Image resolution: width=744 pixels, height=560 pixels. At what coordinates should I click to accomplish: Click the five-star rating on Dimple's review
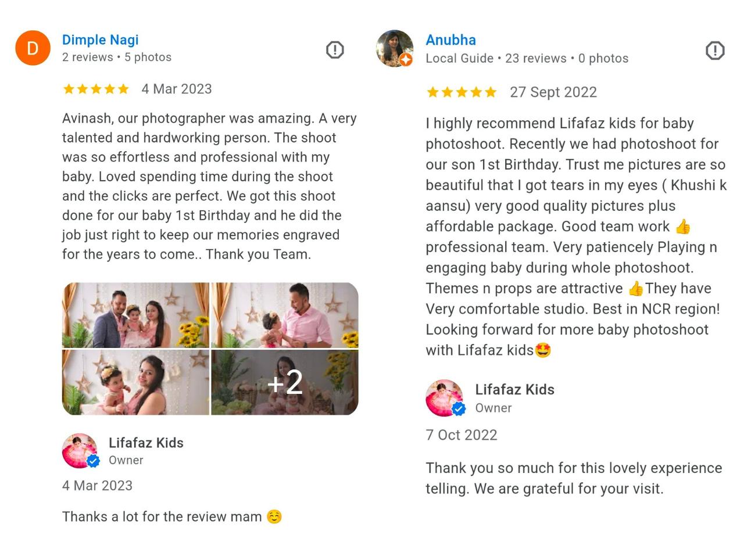pyautogui.click(x=96, y=89)
